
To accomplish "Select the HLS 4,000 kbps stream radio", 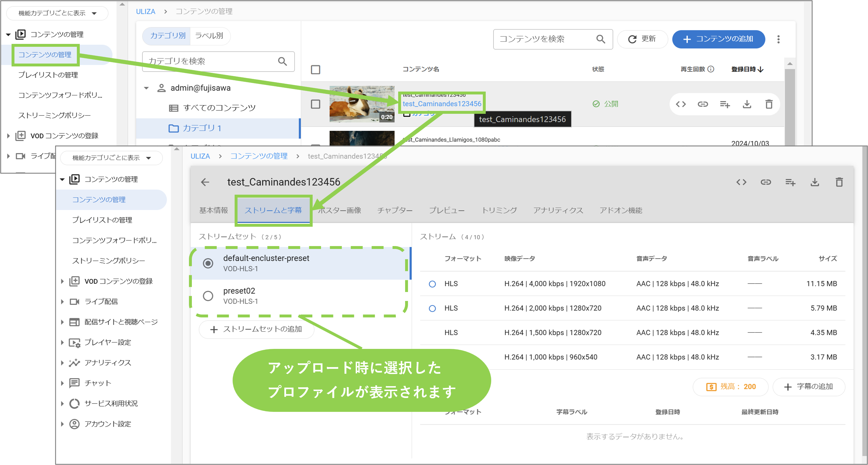I will (x=432, y=284).
